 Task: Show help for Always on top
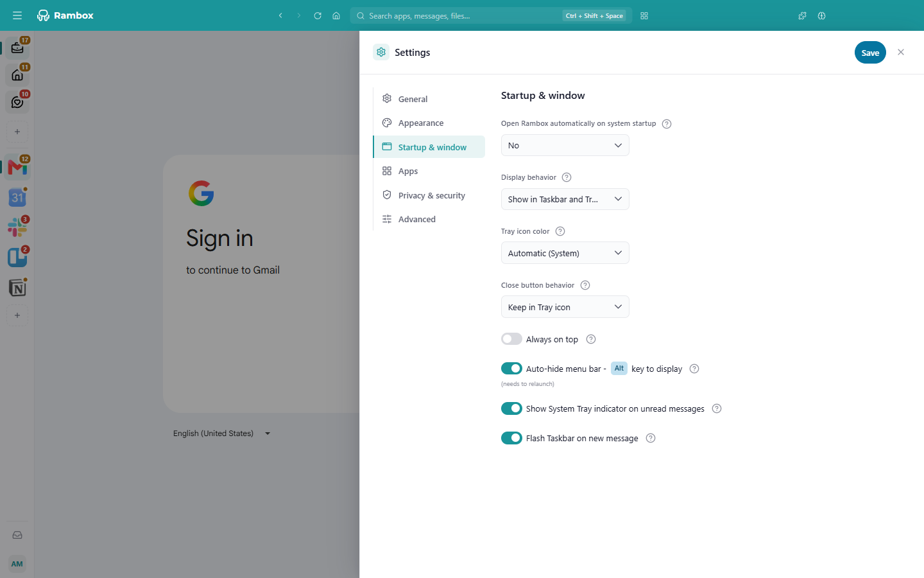pyautogui.click(x=591, y=339)
